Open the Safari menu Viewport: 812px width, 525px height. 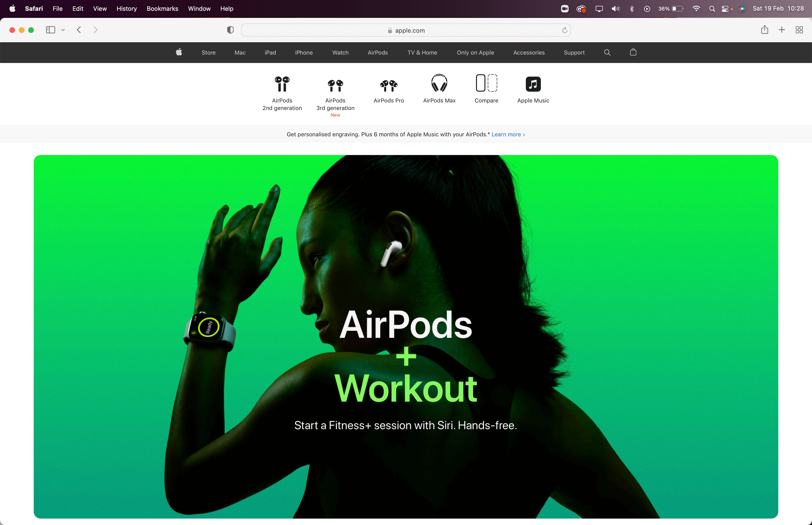coord(34,8)
